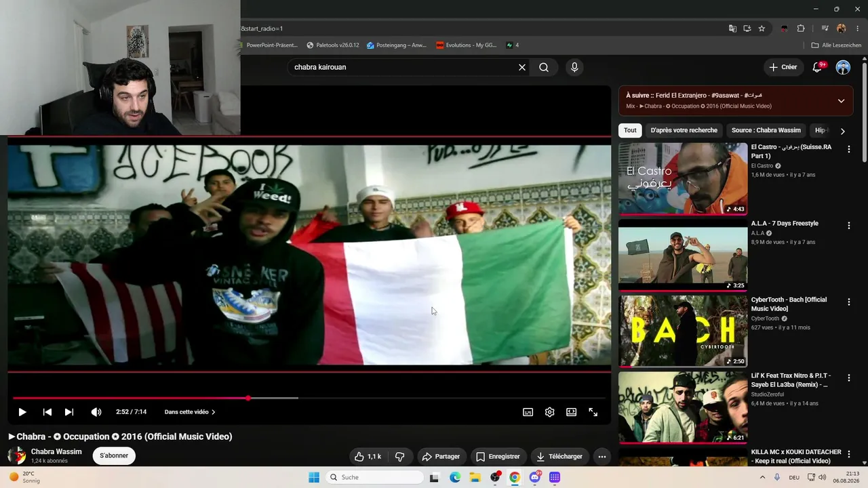
Task: Download the video with Télécharger
Action: 559,457
